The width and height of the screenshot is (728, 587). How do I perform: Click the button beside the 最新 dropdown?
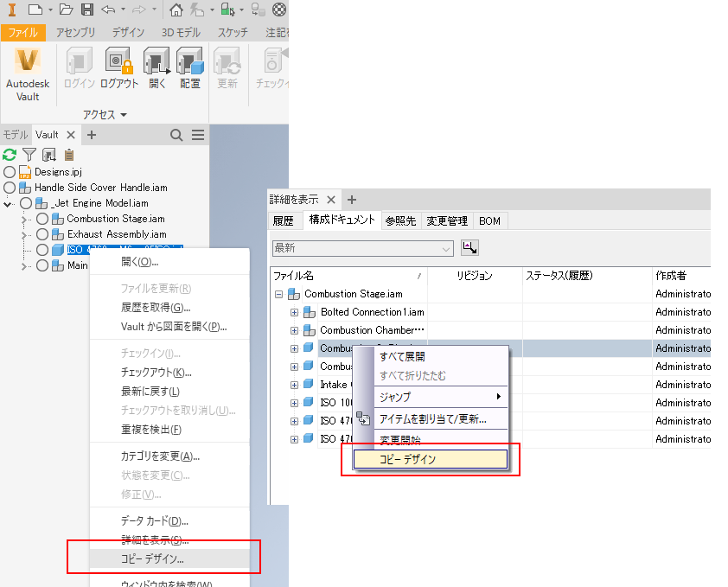point(469,247)
